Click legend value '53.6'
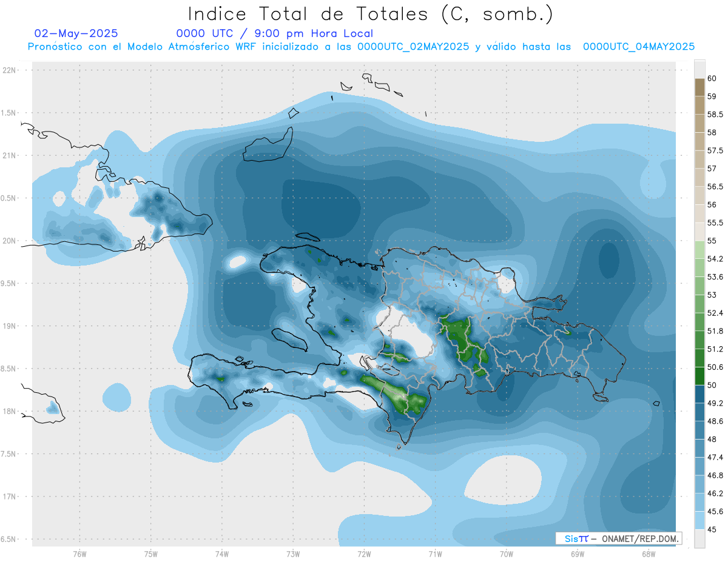Viewport: 728px width, 562px height. 715,277
